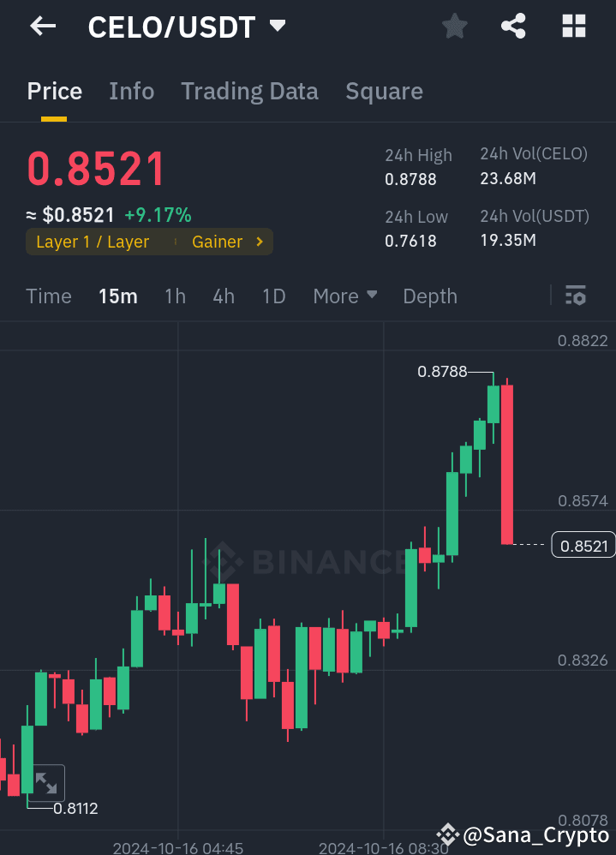
Task: Open the Info tab
Action: (131, 91)
